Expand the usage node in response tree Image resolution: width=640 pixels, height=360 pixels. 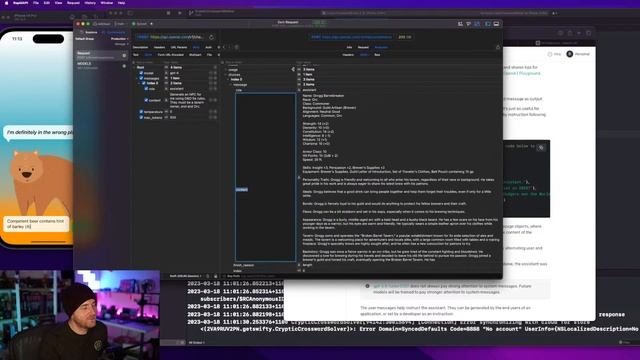pos(226,70)
